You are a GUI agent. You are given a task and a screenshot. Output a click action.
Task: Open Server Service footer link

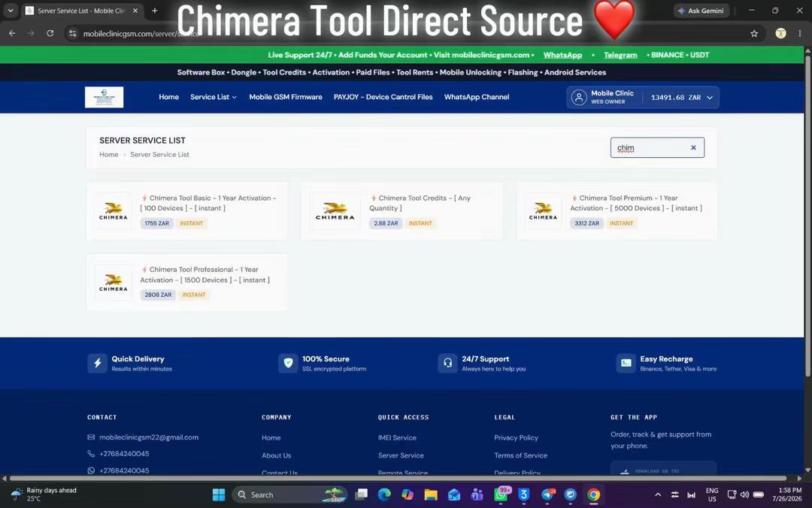click(x=400, y=455)
